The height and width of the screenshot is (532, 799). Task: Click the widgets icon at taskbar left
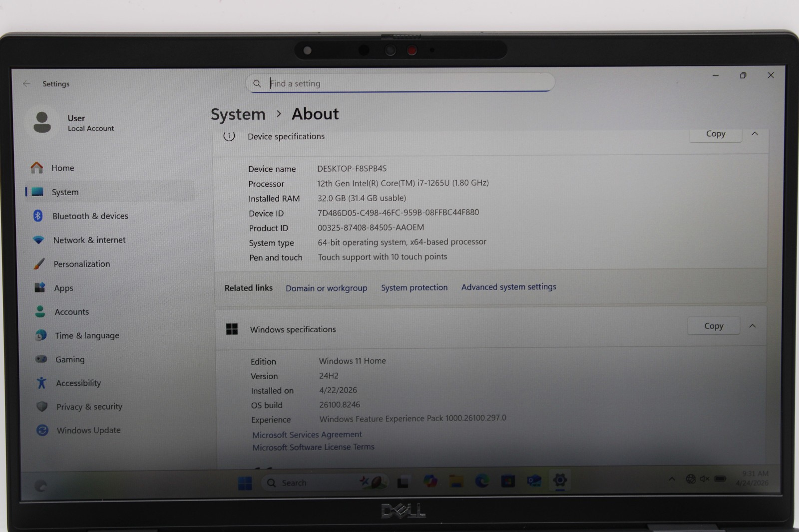41,486
